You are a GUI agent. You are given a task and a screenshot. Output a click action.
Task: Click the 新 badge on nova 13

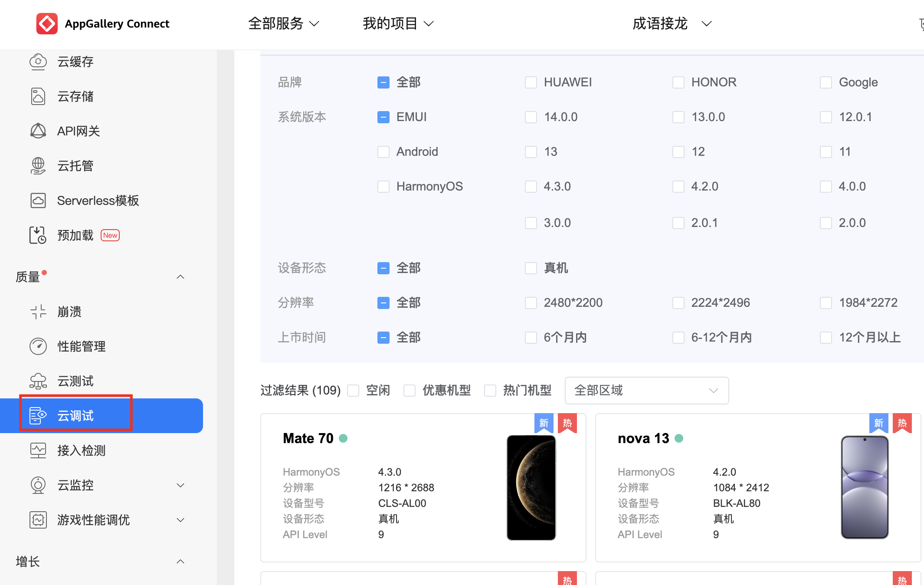coord(879,423)
